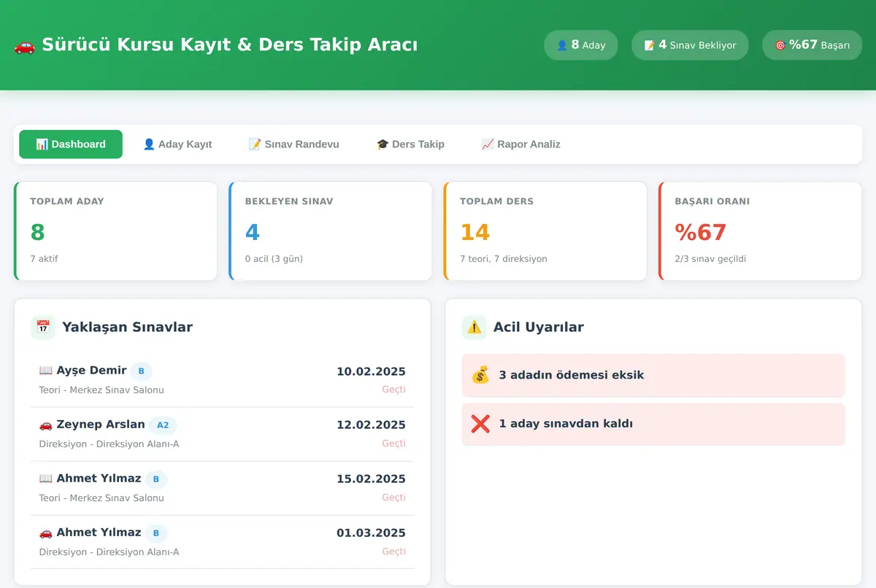
Task: Open the Toplam Aday stat card
Action: coord(115,231)
